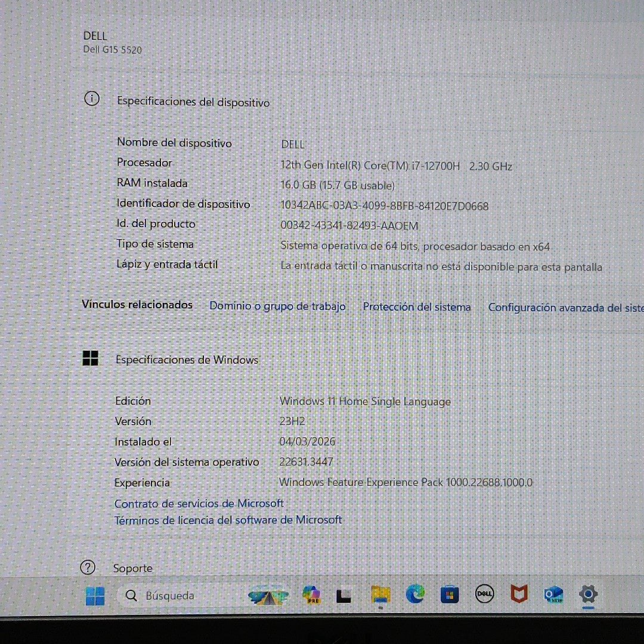This screenshot has width=644, height=644.
Task: Click the Identificador de dispositivo label
Action: click(x=183, y=203)
